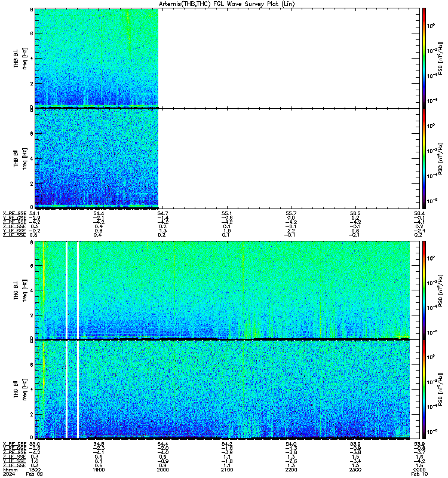Click the '4' frequency tick of the THB B∥ panel
Image resolution: width=448 pixels, height=478 pixels.
[x=32, y=158]
